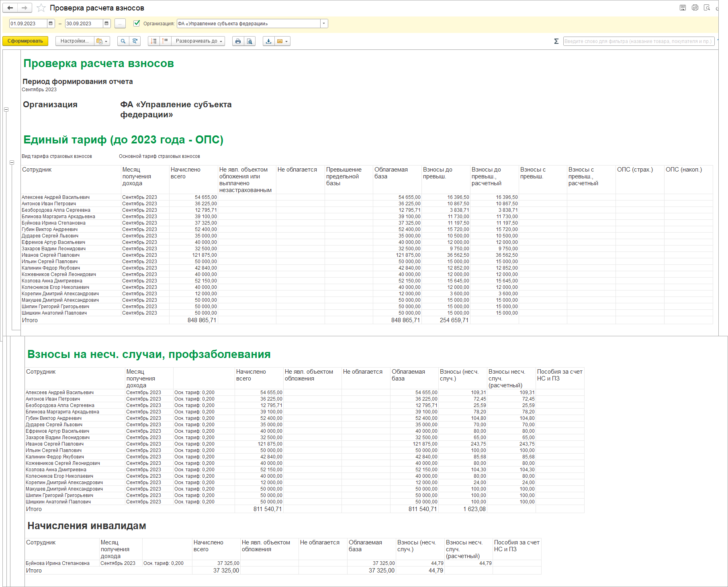Open period selection with the ellipsis button

click(x=120, y=24)
